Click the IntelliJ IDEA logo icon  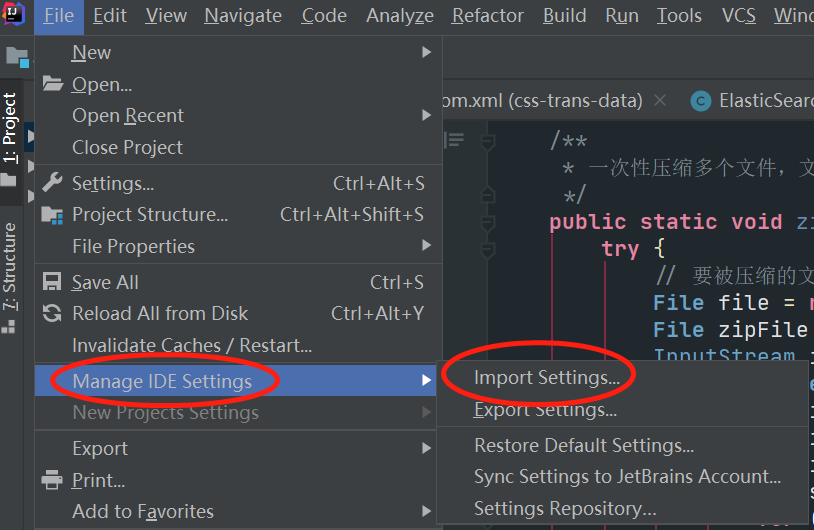coord(14,15)
